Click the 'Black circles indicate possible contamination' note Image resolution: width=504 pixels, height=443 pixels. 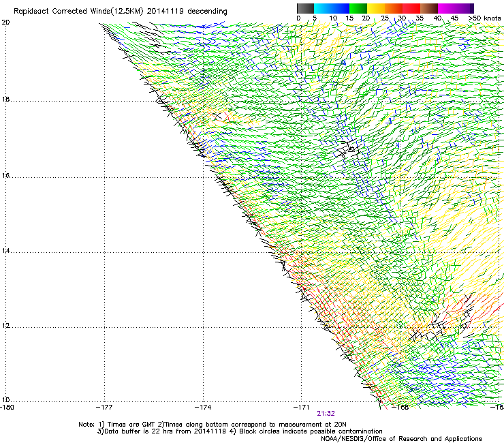tap(311, 431)
